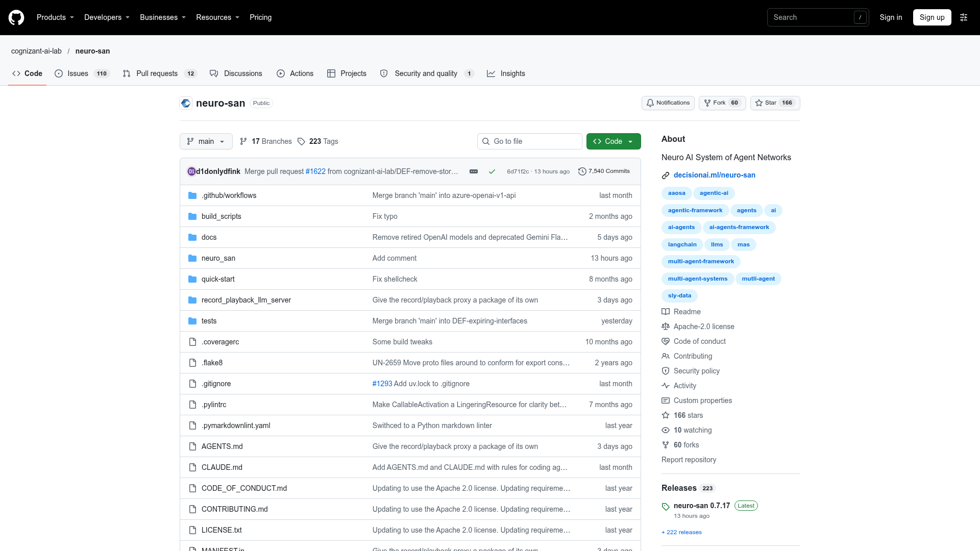Open the commit details ellipsis icon
The image size is (980, 551).
click(x=474, y=171)
